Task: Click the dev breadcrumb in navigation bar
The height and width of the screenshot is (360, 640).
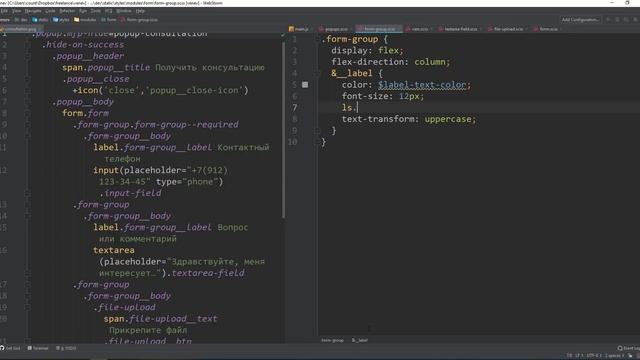Action: tap(21, 20)
